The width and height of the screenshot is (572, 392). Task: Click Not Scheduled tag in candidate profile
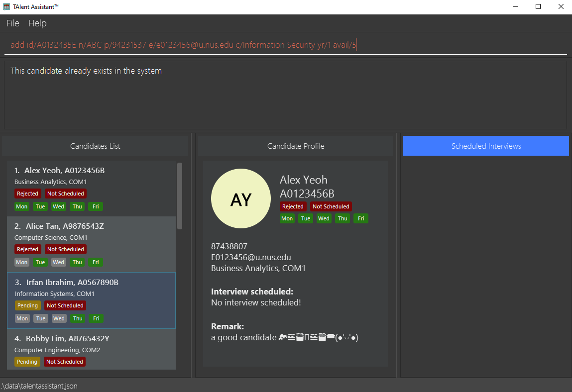pos(331,206)
